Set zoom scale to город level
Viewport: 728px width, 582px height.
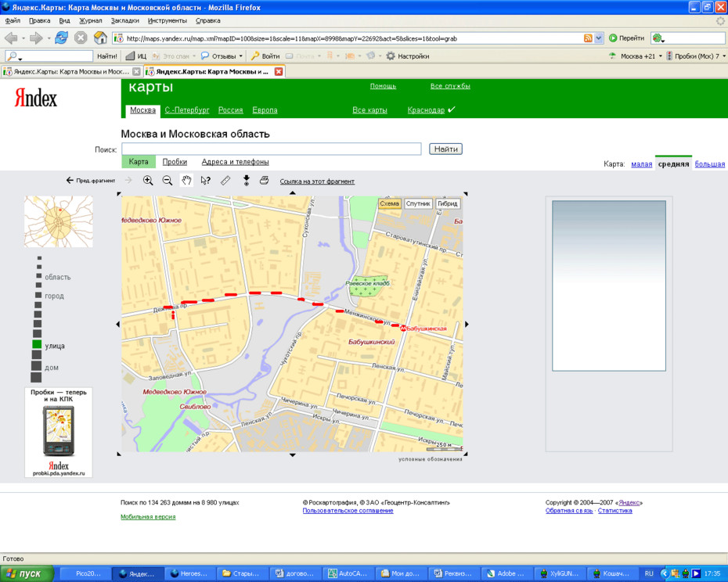coord(39,295)
